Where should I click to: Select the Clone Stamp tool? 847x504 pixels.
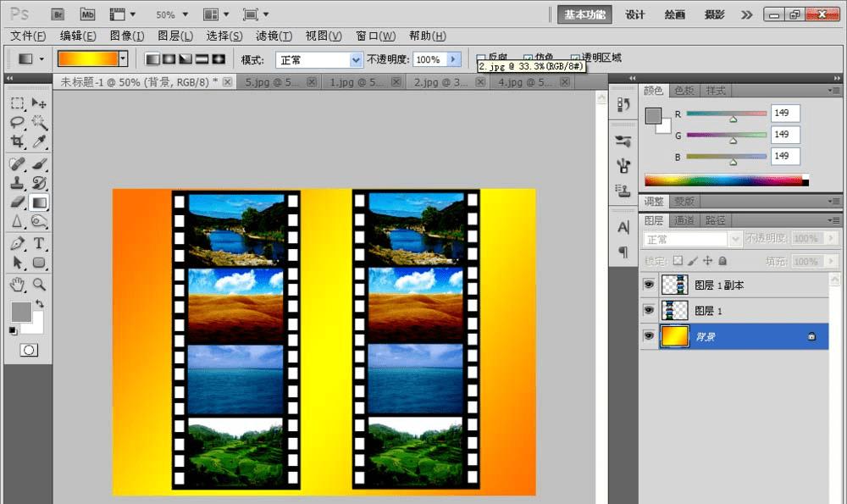click(x=17, y=183)
